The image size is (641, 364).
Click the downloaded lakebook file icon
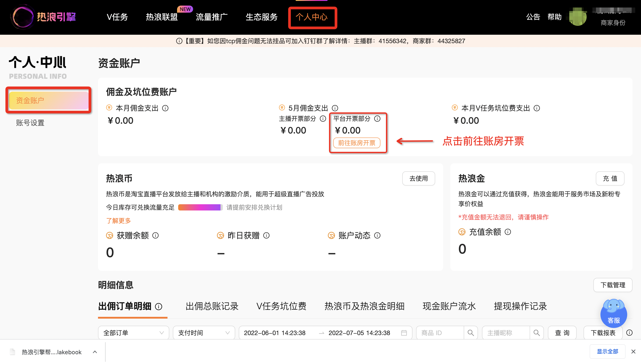[12, 352]
